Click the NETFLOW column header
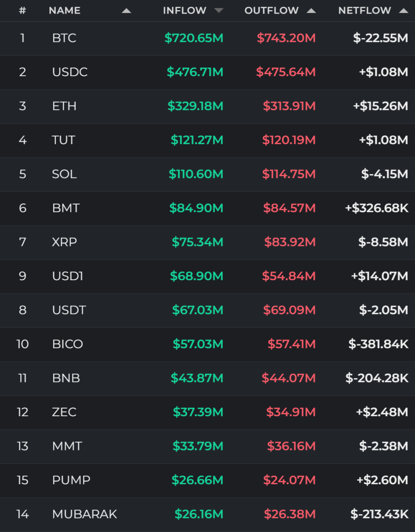 pos(365,11)
